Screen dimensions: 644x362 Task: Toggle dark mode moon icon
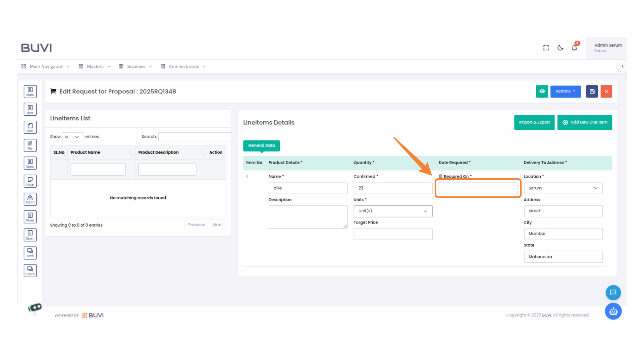pos(560,48)
